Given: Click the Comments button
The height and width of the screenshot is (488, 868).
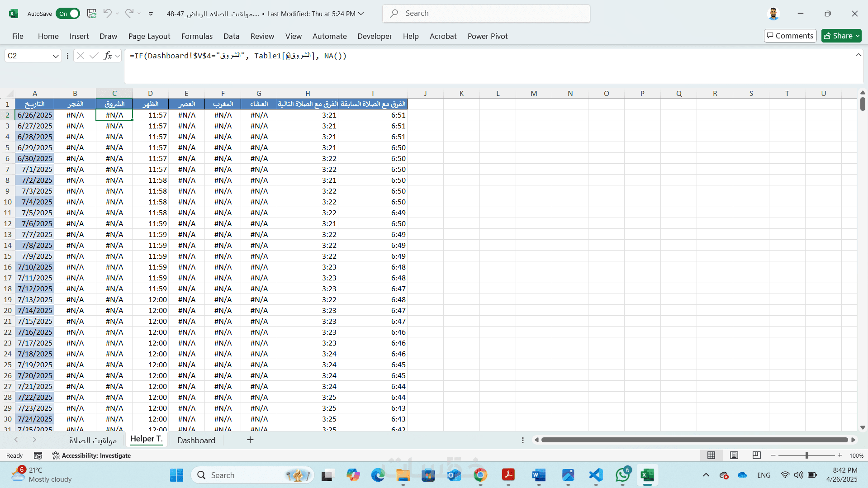Looking at the screenshot, I should tap(790, 36).
